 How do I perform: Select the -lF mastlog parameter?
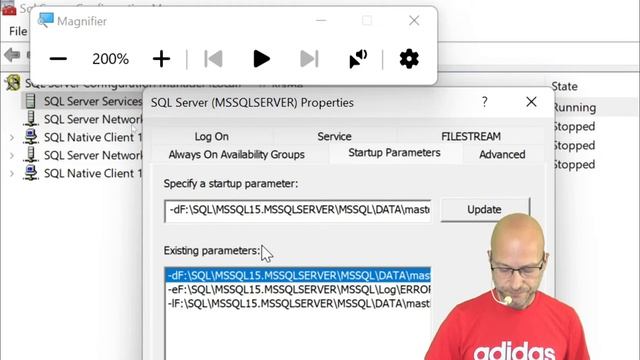point(298,303)
